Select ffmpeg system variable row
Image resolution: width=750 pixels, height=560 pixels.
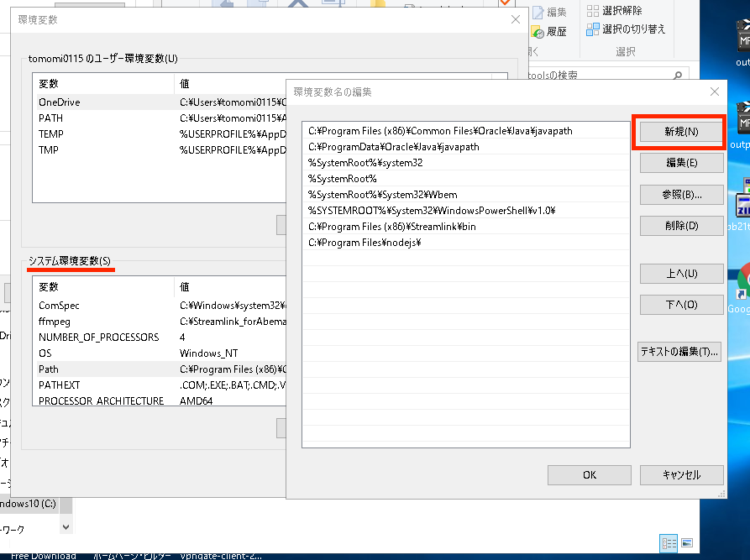[x=160, y=322]
